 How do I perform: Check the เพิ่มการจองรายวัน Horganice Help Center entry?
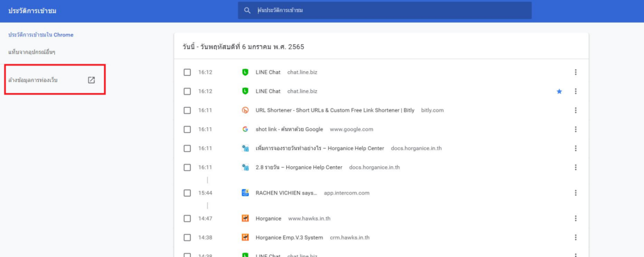click(187, 149)
